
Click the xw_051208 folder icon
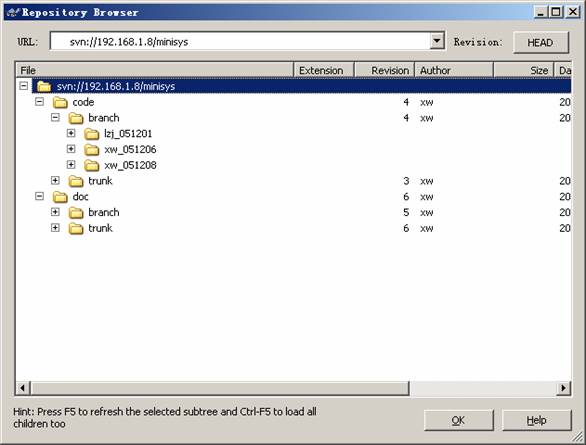[92, 165]
